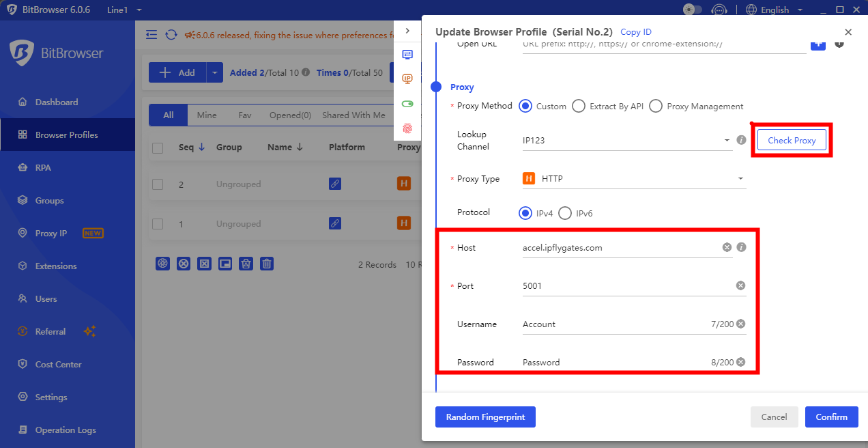The height and width of the screenshot is (448, 868).
Task: Tick the checkbox for profile Seq 1
Action: point(158,224)
